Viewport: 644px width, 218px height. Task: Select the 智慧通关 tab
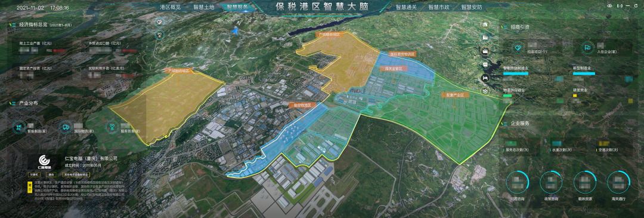[x=406, y=7]
